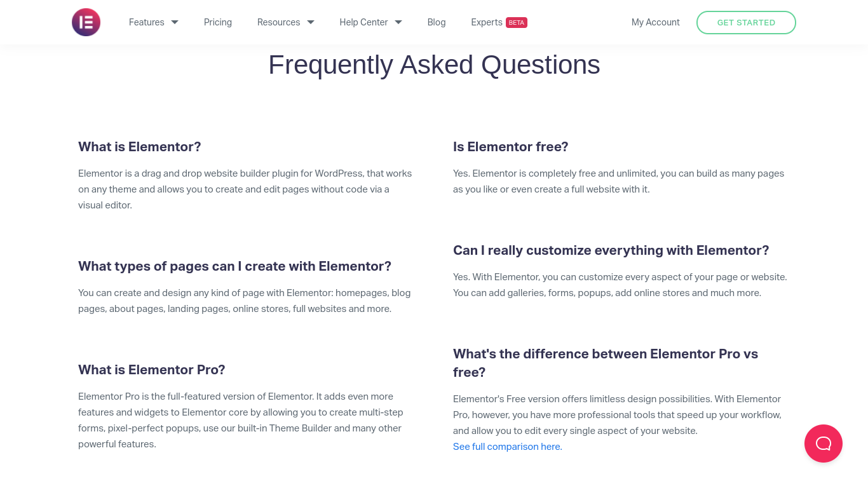Viewport: 868px width, 488px height.
Task: Click the Features menu label
Action: (147, 22)
